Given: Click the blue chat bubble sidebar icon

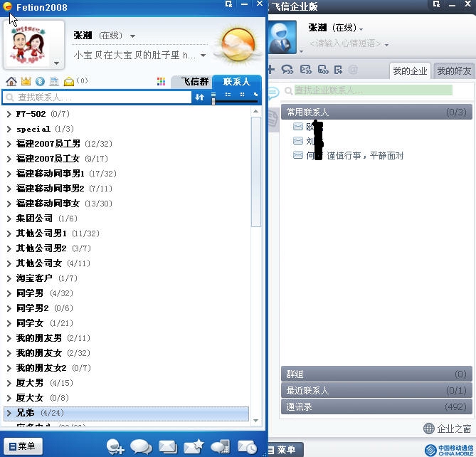Looking at the screenshot, I should coord(273,93).
